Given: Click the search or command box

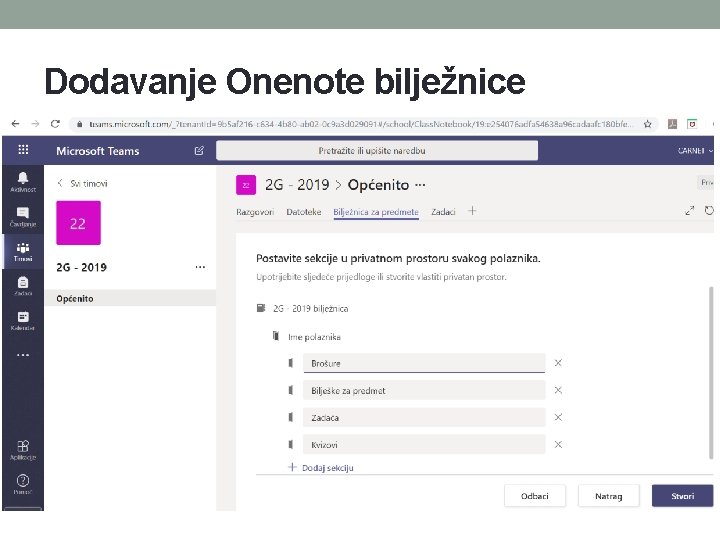Looking at the screenshot, I should [377, 151].
